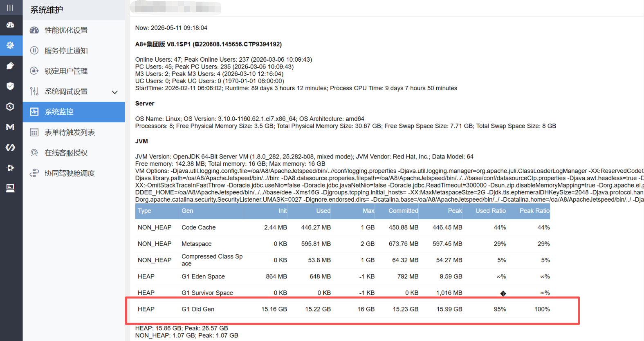Click the StartTime runtime info line
Image resolution: width=644 pixels, height=341 pixels.
tap(296, 88)
